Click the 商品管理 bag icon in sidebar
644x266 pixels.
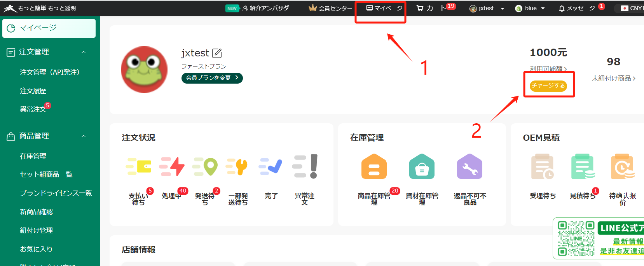[x=11, y=136]
